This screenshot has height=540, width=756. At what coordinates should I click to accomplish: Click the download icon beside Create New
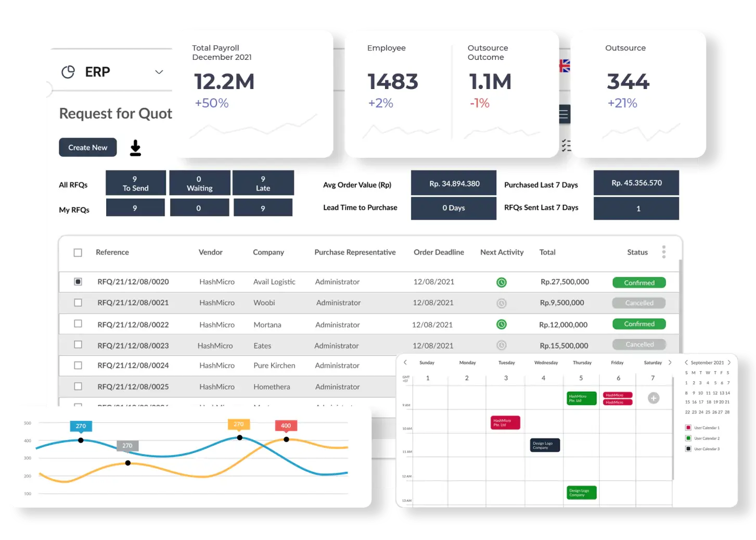click(x=135, y=148)
